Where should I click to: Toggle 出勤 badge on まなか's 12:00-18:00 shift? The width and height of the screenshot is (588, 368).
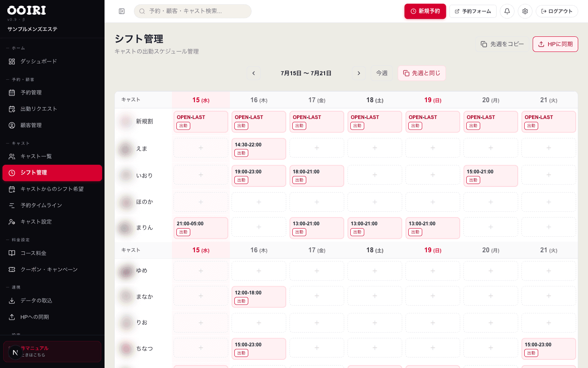(241, 301)
